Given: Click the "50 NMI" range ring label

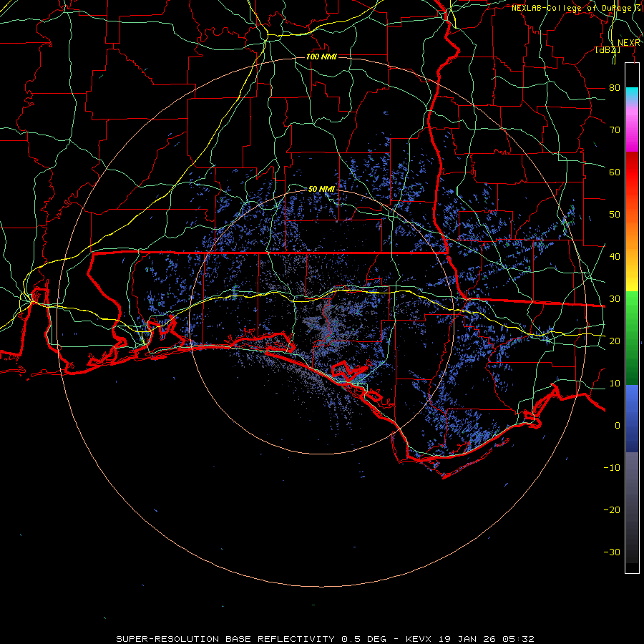Looking at the screenshot, I should click(x=321, y=189).
